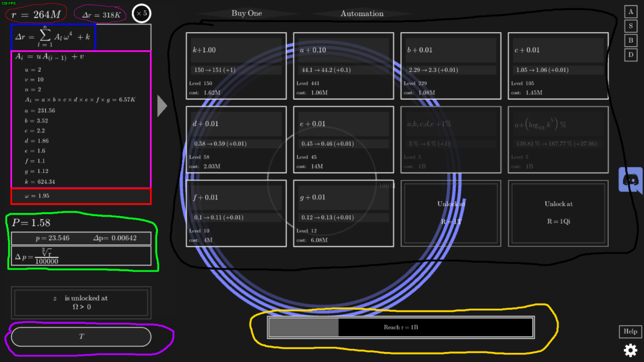644x362 pixels.
Task: Switch to the Buy One tab
Action: [x=247, y=14]
